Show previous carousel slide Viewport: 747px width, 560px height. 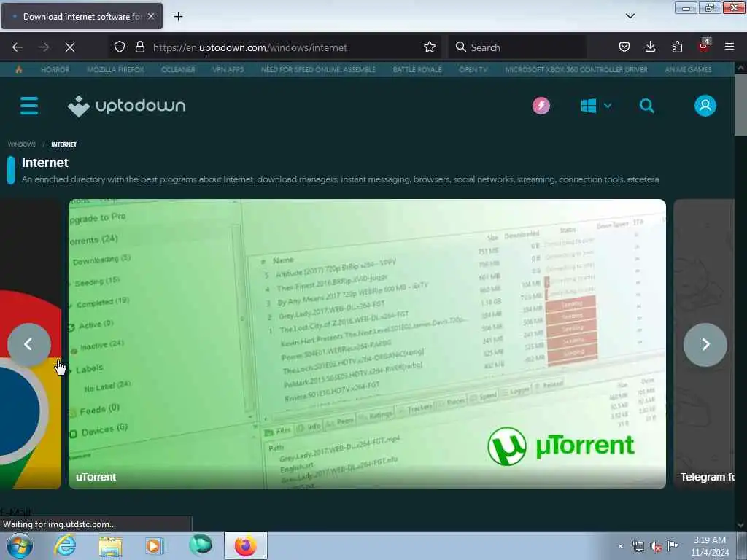(28, 344)
